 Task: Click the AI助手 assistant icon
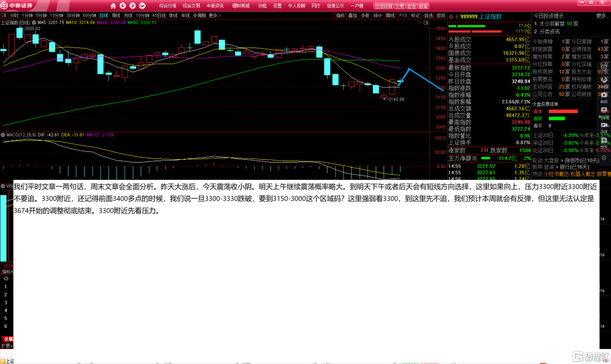[x=604, y=80]
